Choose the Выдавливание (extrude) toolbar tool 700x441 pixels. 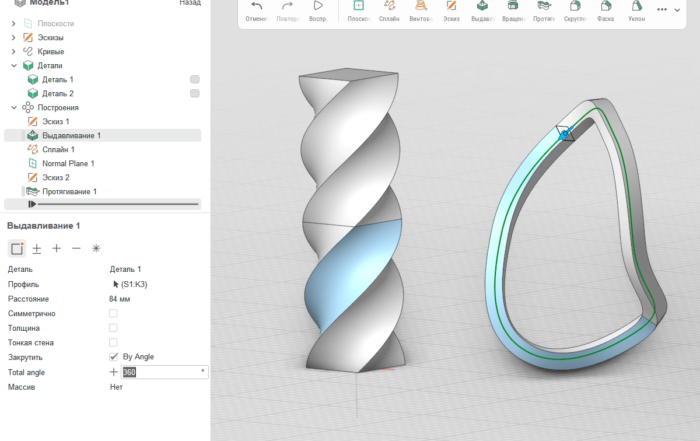482,9
